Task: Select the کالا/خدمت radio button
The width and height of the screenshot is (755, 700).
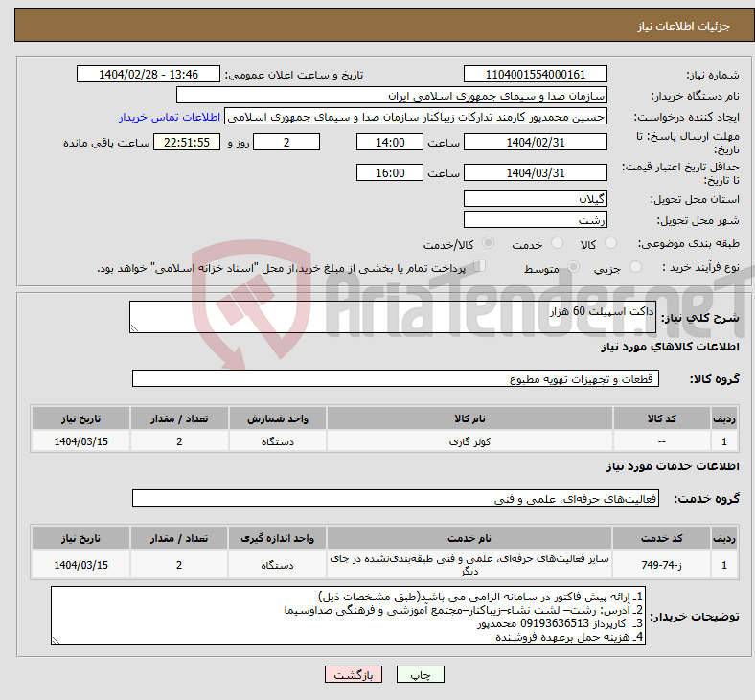Action: pyautogui.click(x=489, y=243)
